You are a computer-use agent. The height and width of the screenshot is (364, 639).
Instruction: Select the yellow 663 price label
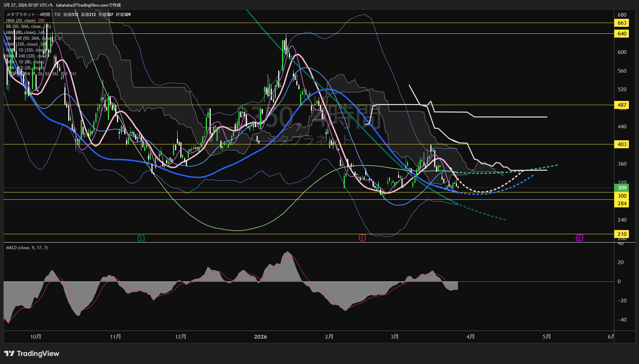[622, 23]
